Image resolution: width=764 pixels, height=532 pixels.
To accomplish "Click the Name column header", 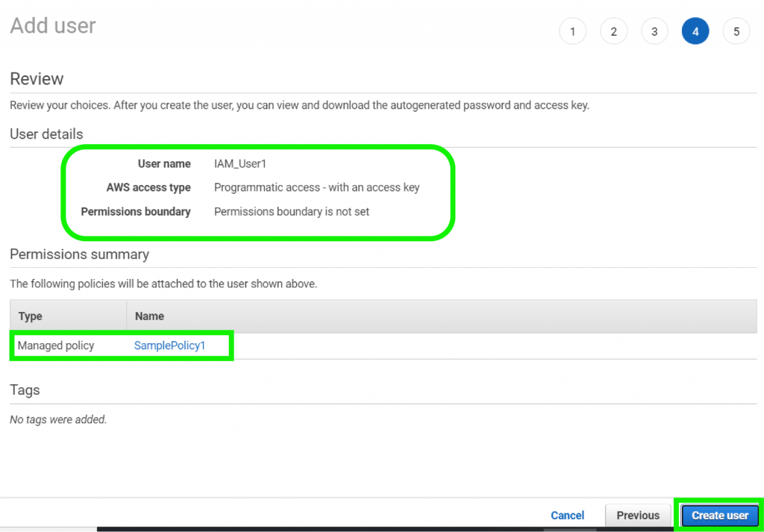I will [149, 316].
